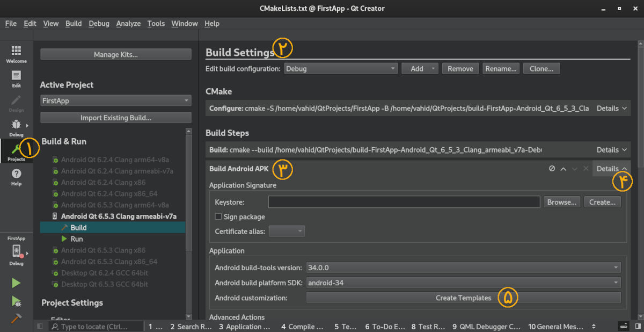
Task: Open the Build menu
Action: tap(74, 24)
